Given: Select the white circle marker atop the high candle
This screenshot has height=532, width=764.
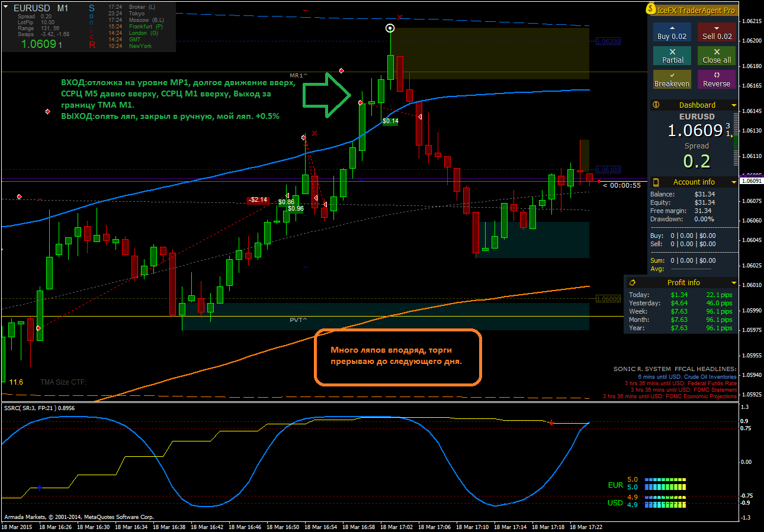Looking at the screenshot, I should tap(390, 28).
